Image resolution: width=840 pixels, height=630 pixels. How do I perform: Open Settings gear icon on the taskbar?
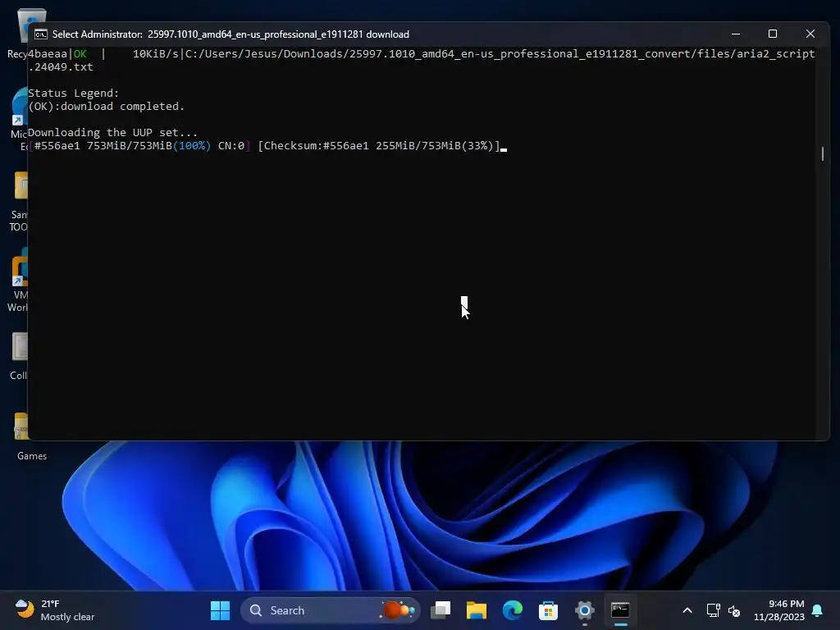tap(584, 610)
